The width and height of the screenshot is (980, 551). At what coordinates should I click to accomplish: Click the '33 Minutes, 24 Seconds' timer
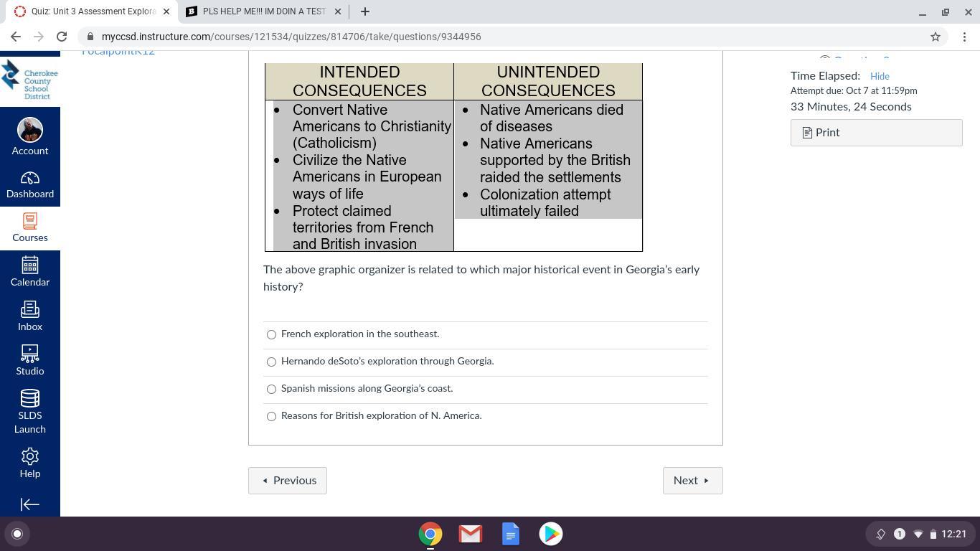pos(851,107)
